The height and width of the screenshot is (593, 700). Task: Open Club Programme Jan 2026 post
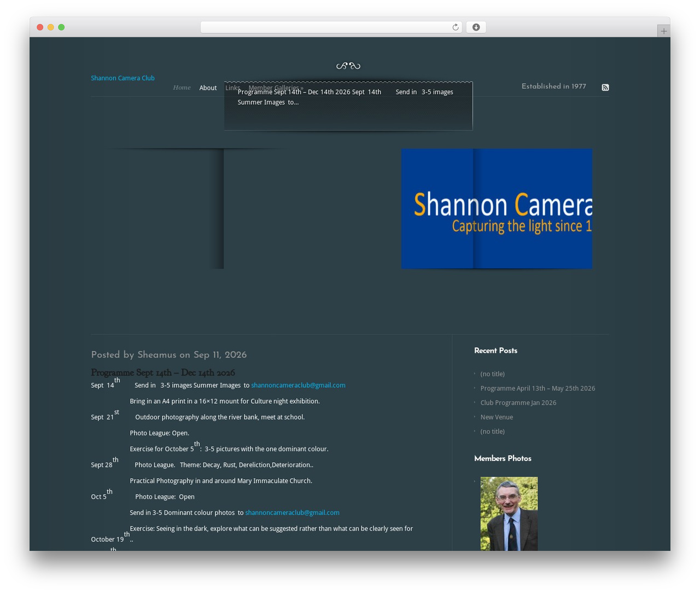point(518,403)
